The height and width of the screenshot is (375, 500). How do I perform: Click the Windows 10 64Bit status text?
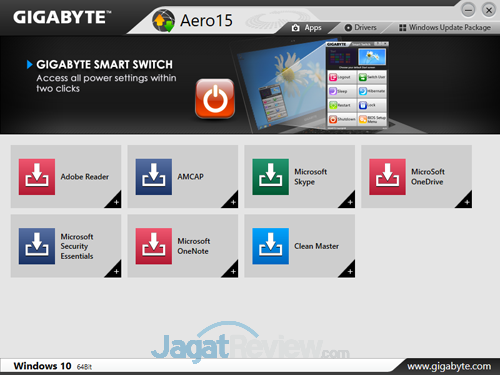53,366
